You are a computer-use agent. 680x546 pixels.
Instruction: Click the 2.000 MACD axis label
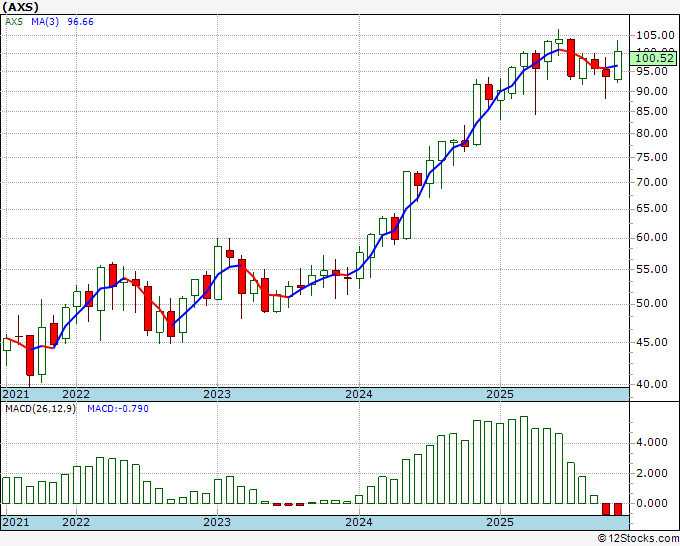[x=652, y=473]
